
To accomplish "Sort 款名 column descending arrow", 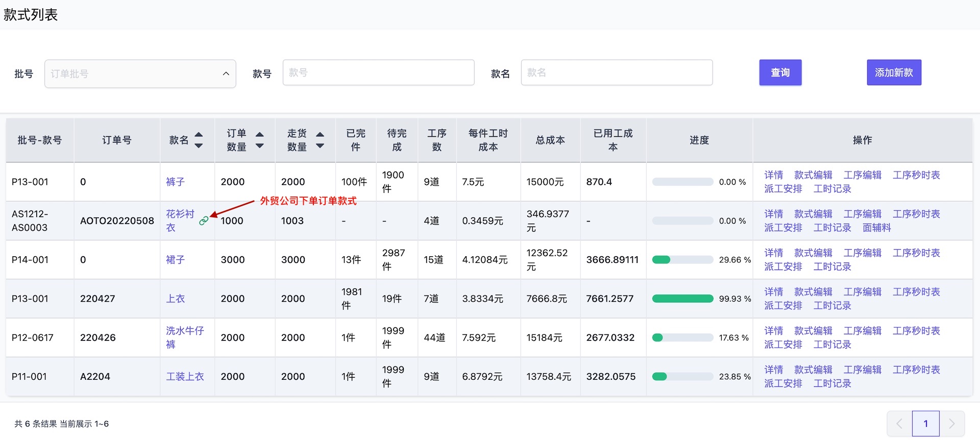I will click(x=199, y=145).
